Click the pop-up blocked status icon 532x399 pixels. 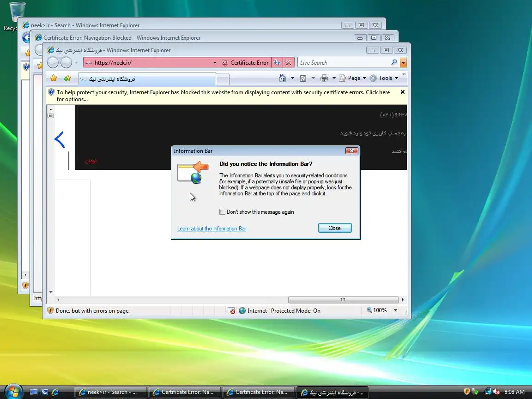(x=231, y=310)
